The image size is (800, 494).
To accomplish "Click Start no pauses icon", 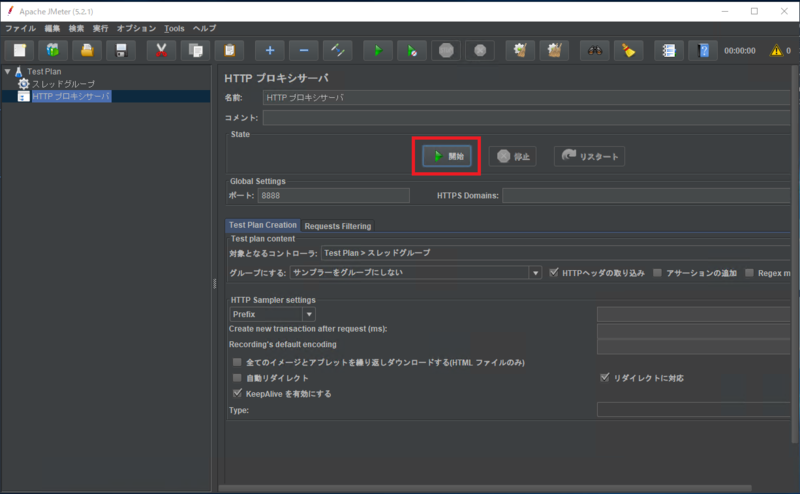I will click(412, 51).
